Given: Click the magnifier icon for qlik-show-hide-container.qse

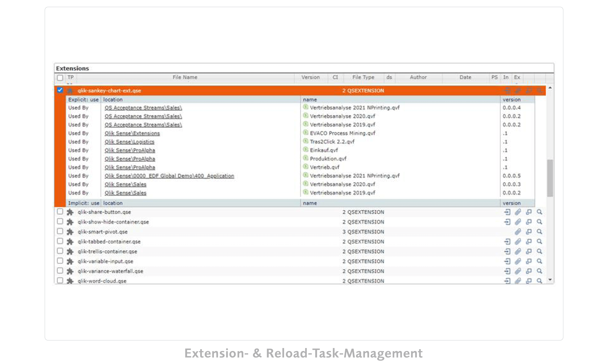Looking at the screenshot, I should tap(539, 222).
